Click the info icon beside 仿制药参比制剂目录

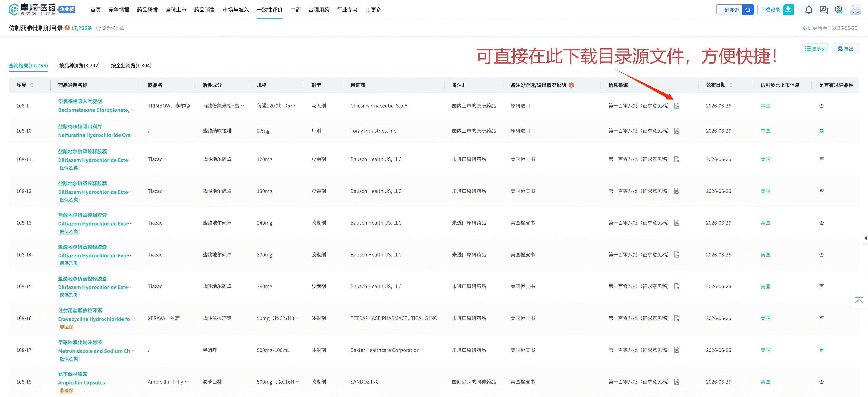point(67,28)
